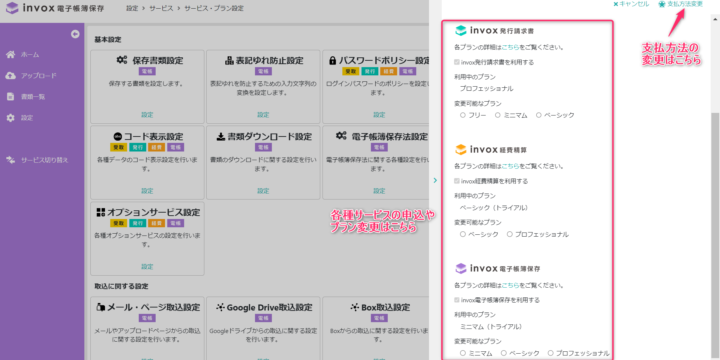720x360 pixels.
Task: Select ベーシック plan for 電子帳簿保存
Action: pyautogui.click(x=504, y=353)
